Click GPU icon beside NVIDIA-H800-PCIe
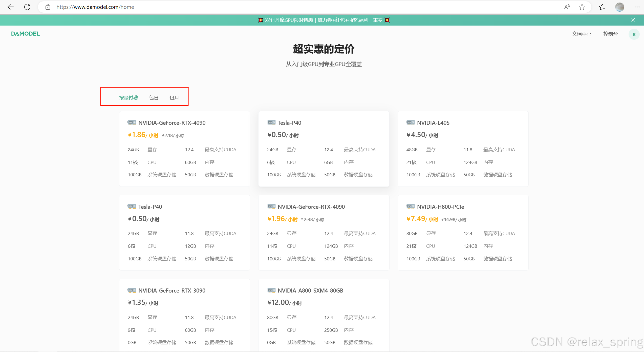The width and height of the screenshot is (644, 352). [411, 207]
